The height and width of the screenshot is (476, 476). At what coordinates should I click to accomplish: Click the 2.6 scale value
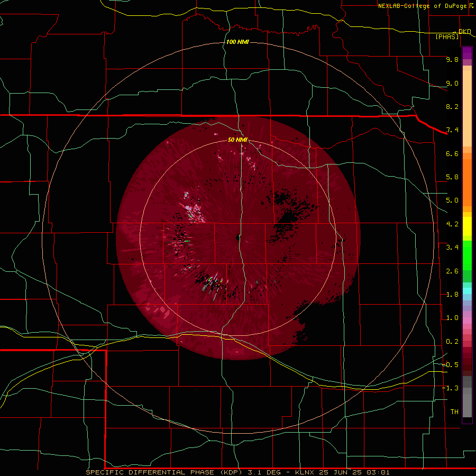tap(452, 271)
